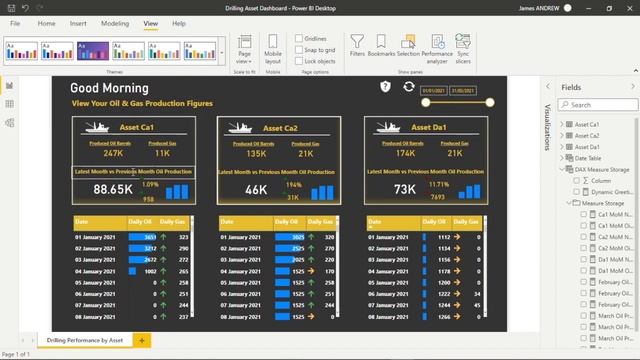Open the Modeling ribbon tab
This screenshot has width=640, height=360.
(x=115, y=24)
